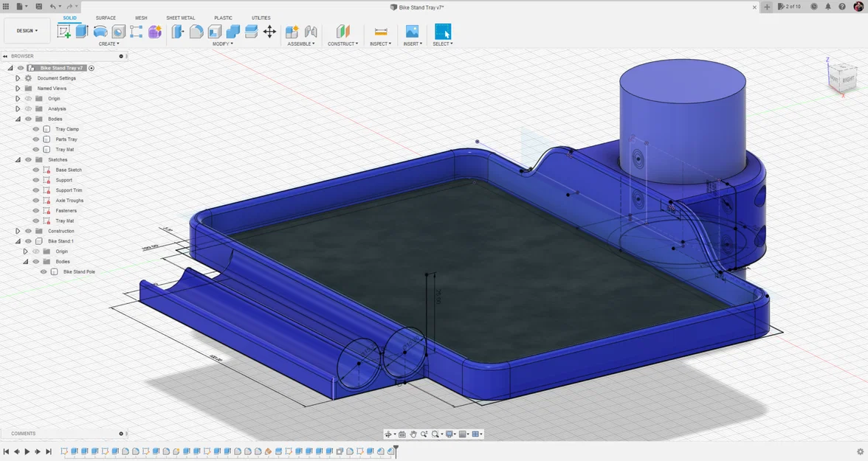Image resolution: width=868 pixels, height=461 pixels.
Task: Open the Modify menu
Action: pyautogui.click(x=222, y=44)
